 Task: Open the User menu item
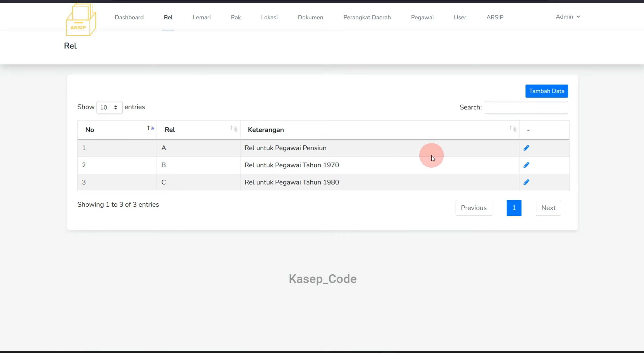pos(460,17)
